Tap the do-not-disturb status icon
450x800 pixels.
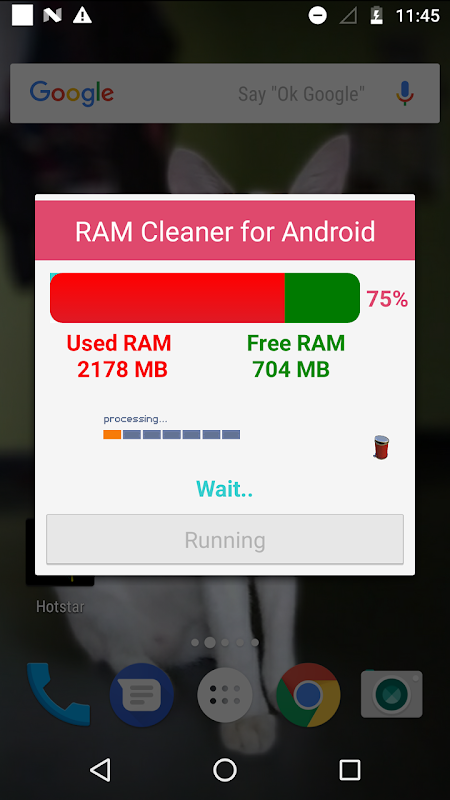(317, 16)
